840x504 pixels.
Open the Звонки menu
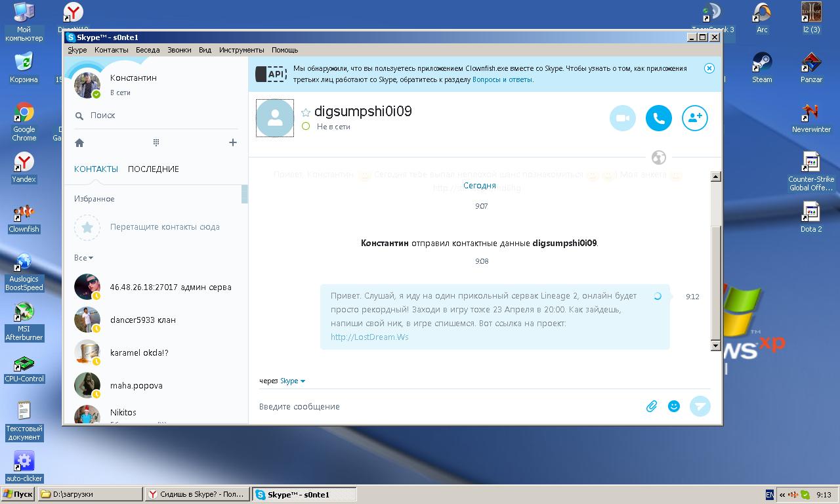coord(179,50)
